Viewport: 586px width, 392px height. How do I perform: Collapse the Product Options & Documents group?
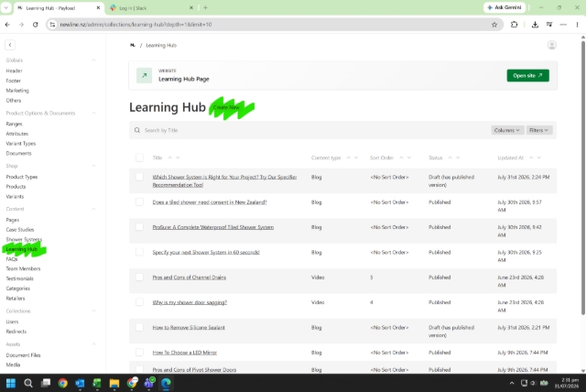[x=93, y=113]
